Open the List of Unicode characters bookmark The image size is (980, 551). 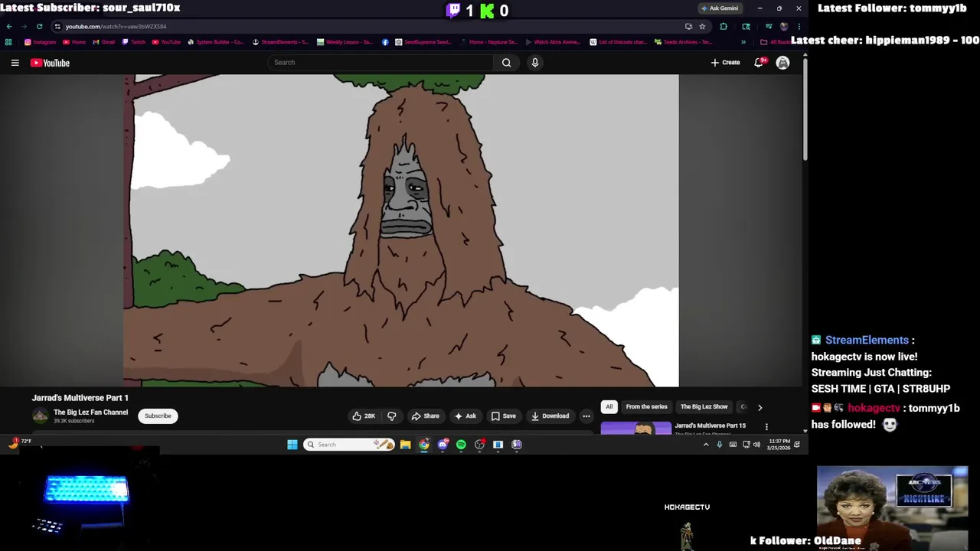pyautogui.click(x=619, y=42)
